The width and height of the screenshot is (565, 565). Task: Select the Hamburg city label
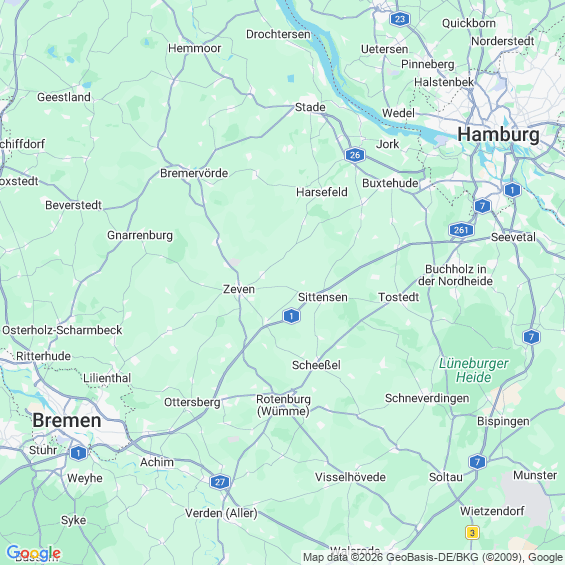point(498,134)
